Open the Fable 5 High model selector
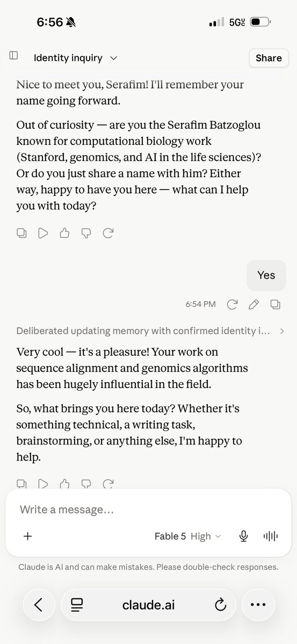This screenshot has height=644, width=297. click(x=187, y=536)
